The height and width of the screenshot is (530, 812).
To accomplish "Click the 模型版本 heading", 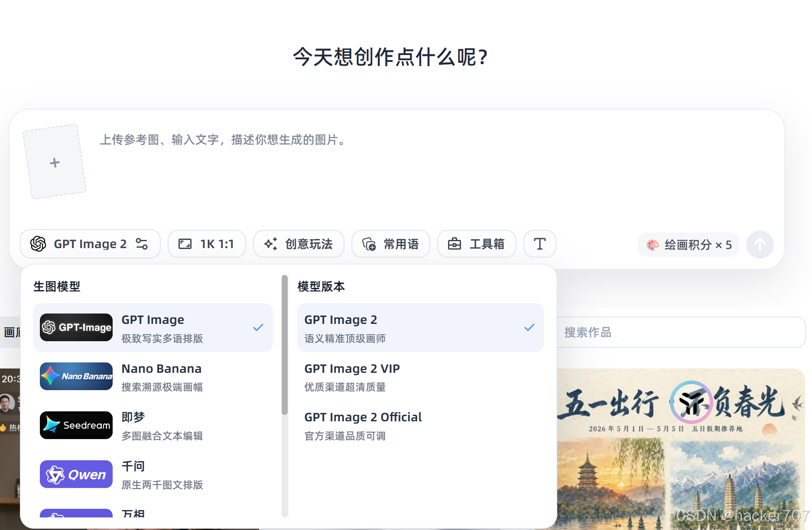I will point(321,286).
